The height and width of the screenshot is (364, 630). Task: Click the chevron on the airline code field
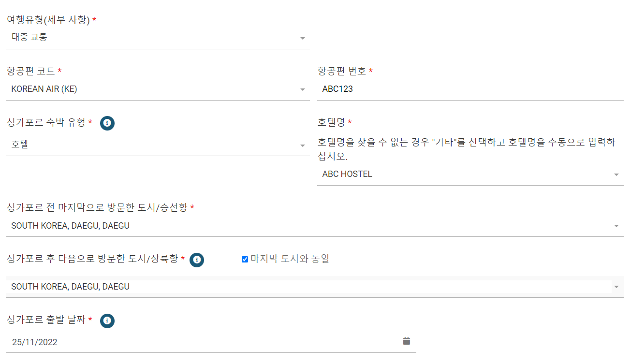303,89
